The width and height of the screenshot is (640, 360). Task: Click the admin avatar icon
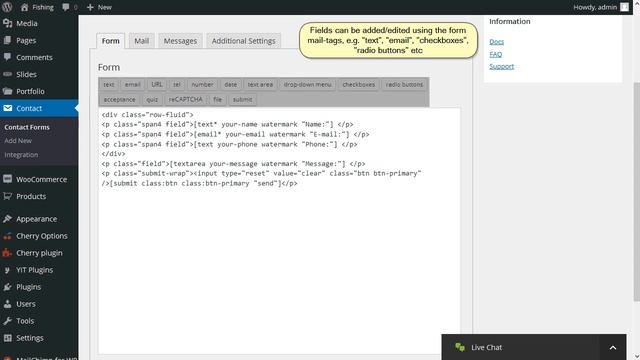pyautogui.click(x=624, y=7)
